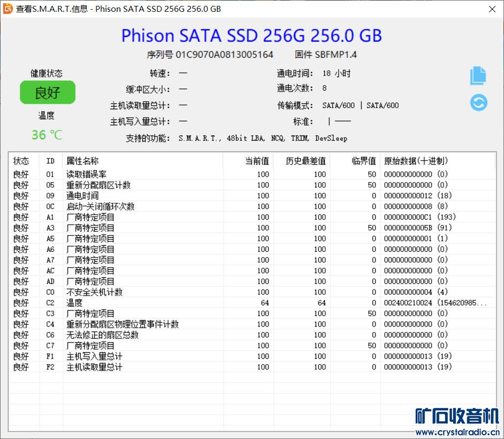Click raw data value 000000000004 (4)
Image resolution: width=504 pixels, height=439 pixels.
coord(416,292)
